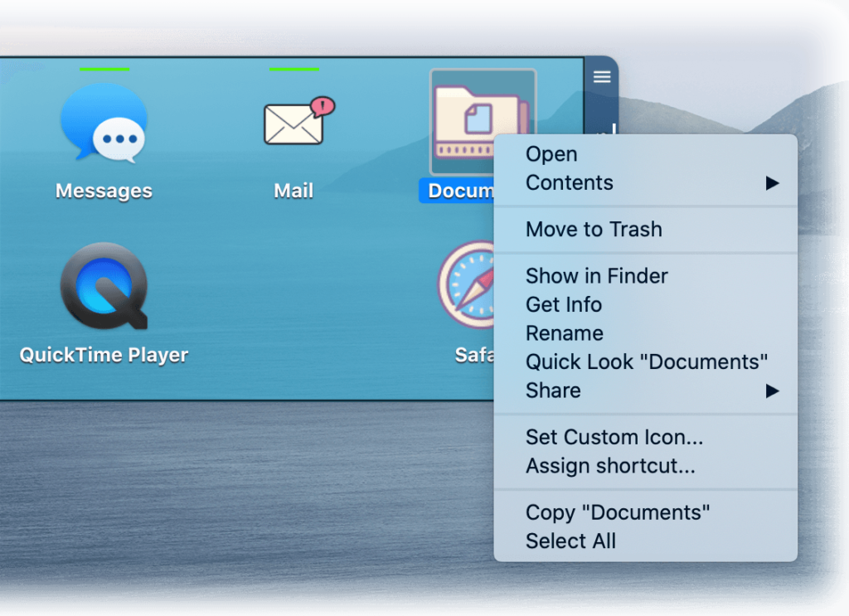Launch Mail from the dock
This screenshot has height=616, width=849.
click(x=294, y=124)
